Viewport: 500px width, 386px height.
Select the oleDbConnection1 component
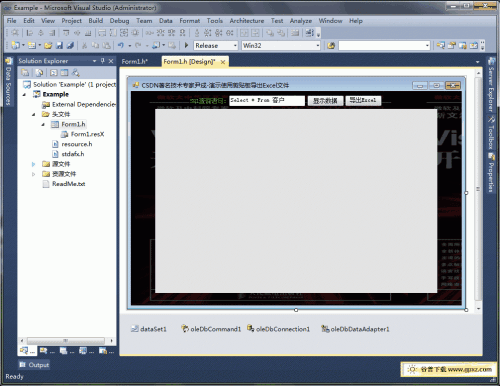pyautogui.click(x=278, y=329)
